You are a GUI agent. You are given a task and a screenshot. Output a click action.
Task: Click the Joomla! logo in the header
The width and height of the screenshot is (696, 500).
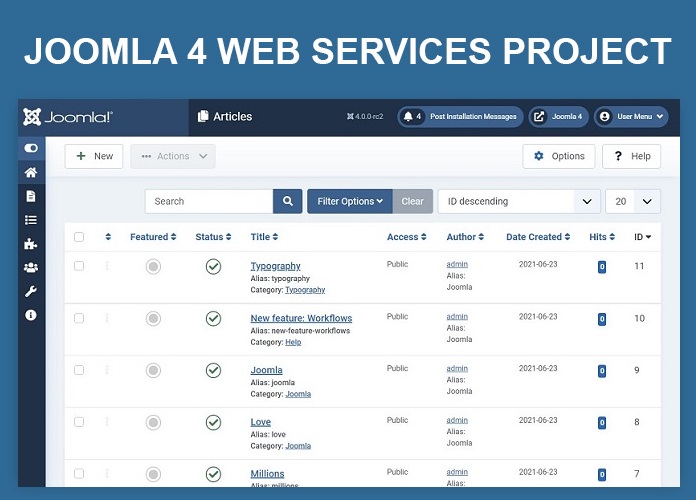(x=68, y=117)
